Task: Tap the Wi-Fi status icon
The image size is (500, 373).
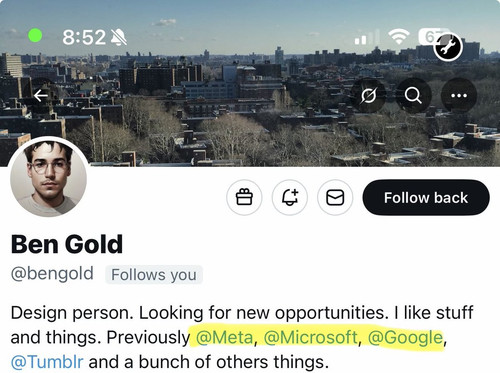Action: [399, 37]
